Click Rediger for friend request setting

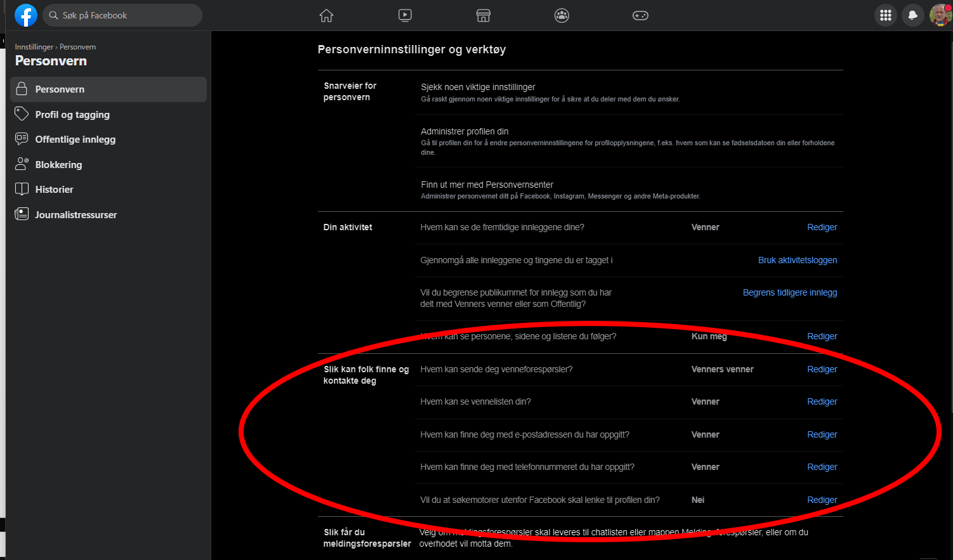pos(822,369)
